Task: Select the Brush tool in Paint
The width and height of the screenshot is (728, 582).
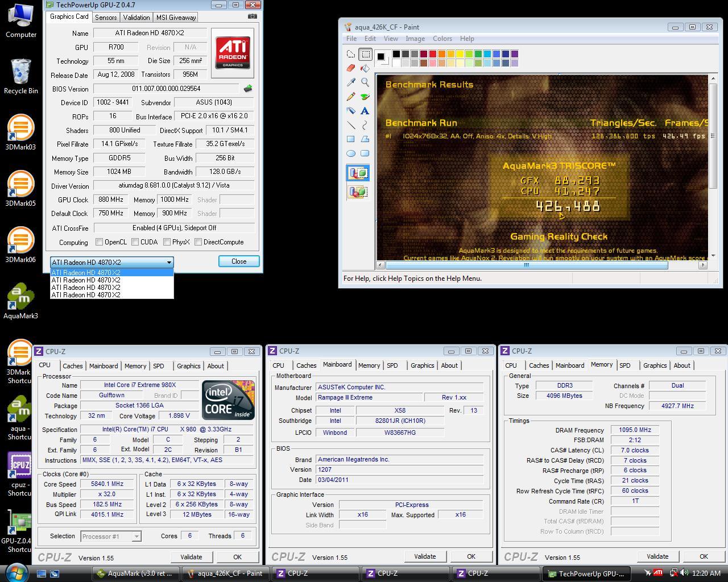Action: 365,97
